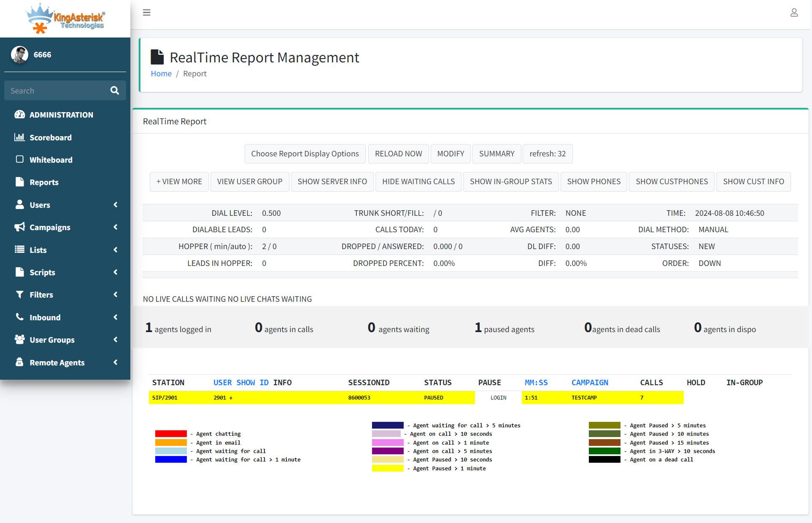Expand the Inbound submenu arrow

click(x=116, y=317)
